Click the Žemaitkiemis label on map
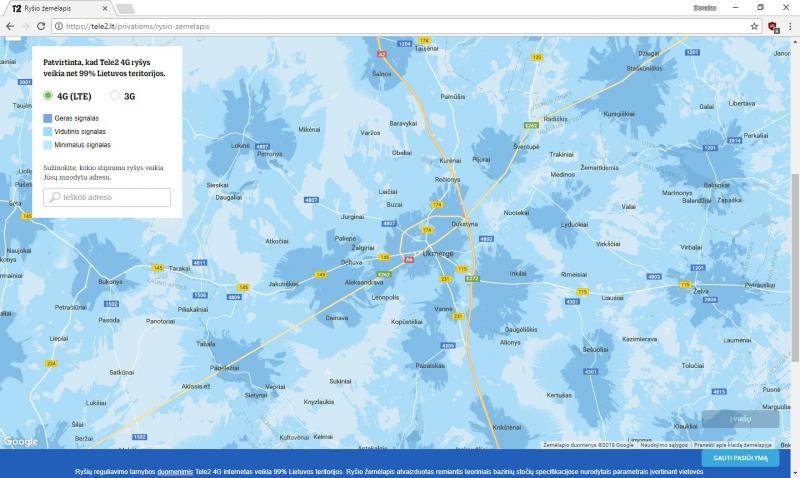 tap(599, 167)
